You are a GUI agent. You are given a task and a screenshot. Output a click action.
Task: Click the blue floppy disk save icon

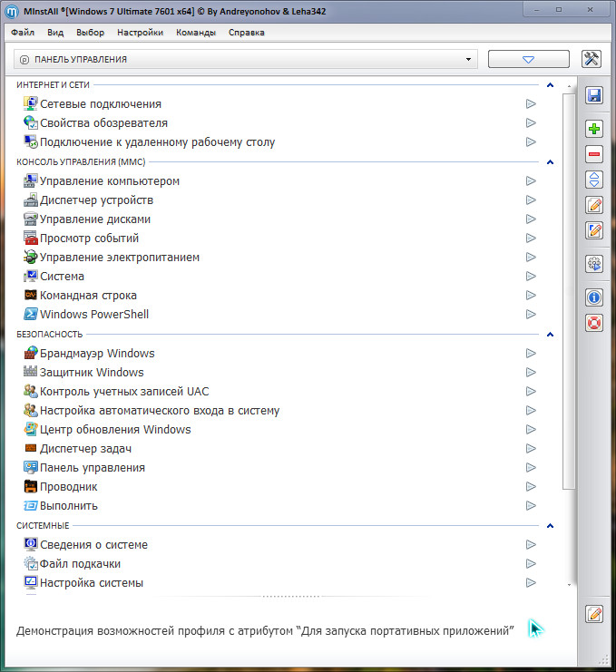tap(594, 94)
